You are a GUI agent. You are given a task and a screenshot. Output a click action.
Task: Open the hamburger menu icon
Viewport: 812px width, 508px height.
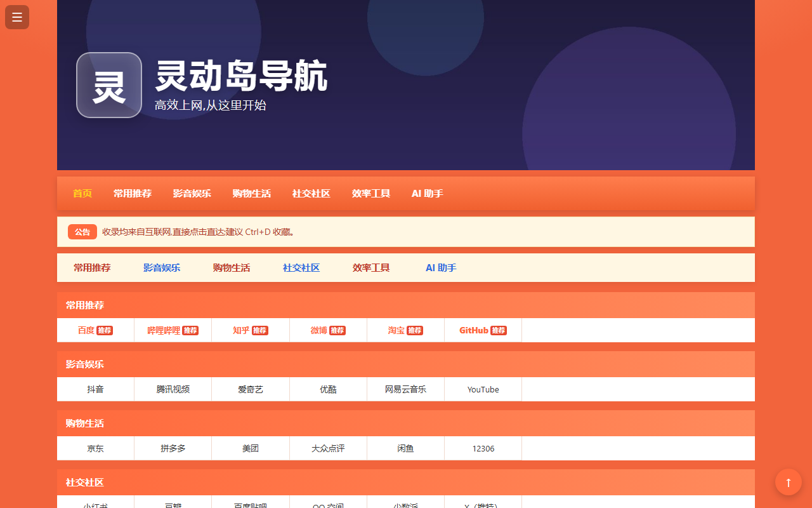pyautogui.click(x=17, y=17)
